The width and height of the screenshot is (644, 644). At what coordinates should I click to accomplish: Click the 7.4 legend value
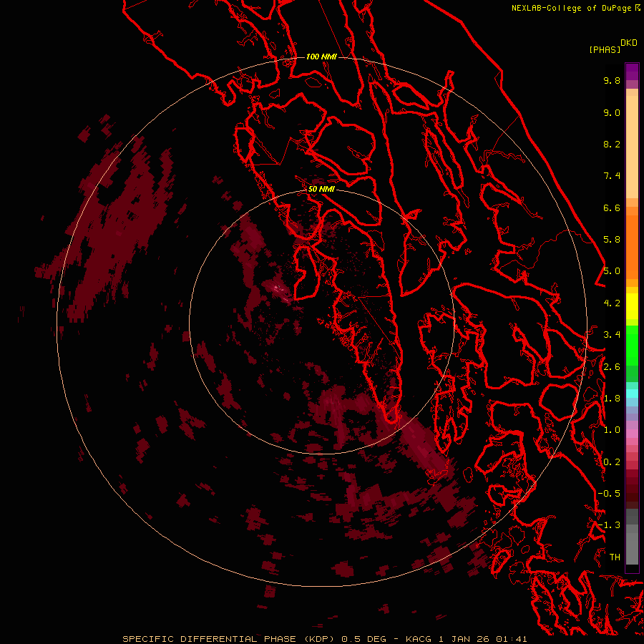tap(612, 176)
